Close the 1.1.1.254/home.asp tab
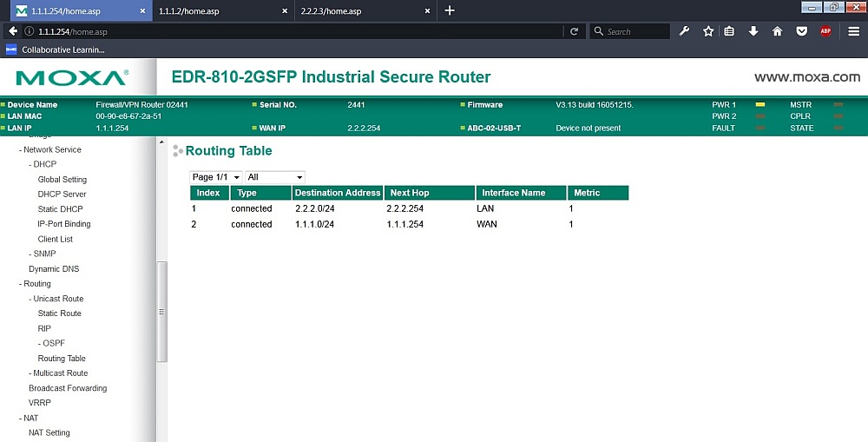 point(142,11)
